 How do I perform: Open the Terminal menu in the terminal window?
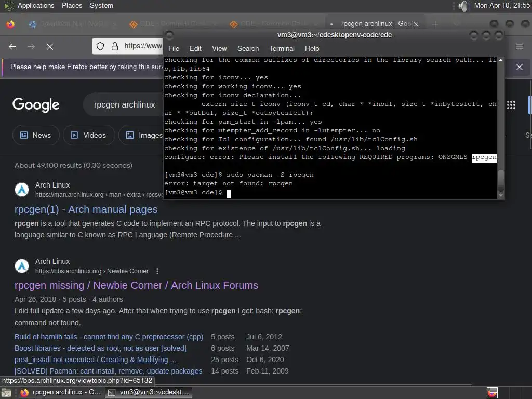pyautogui.click(x=282, y=48)
